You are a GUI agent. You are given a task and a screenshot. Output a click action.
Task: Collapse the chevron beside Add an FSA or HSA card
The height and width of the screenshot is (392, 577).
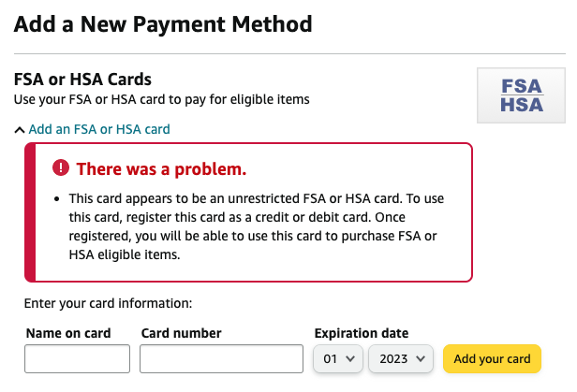click(20, 130)
